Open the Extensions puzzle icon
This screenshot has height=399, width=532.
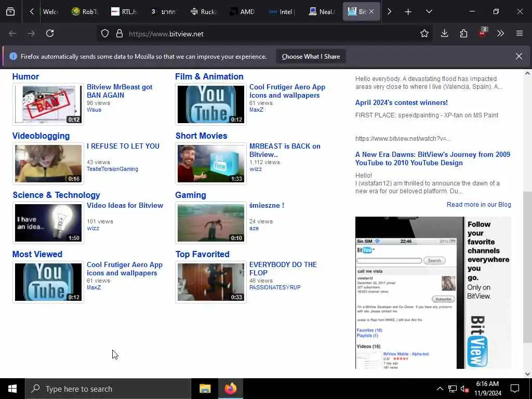pyautogui.click(x=463, y=34)
